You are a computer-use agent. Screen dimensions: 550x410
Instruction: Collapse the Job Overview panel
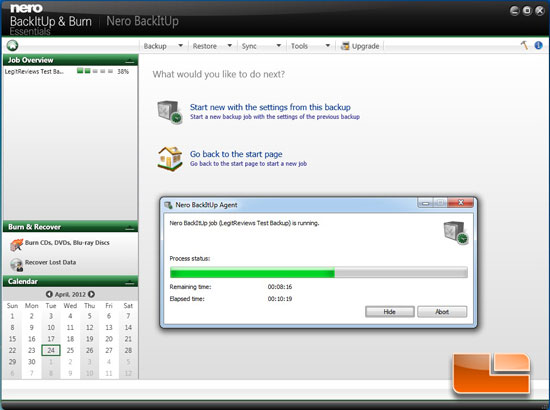(129, 61)
